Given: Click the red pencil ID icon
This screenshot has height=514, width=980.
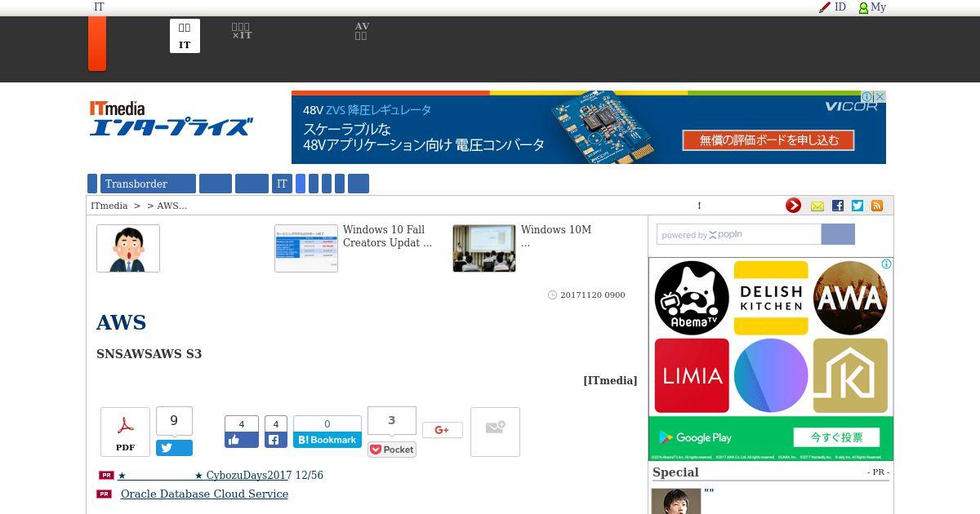Looking at the screenshot, I should 824,7.
